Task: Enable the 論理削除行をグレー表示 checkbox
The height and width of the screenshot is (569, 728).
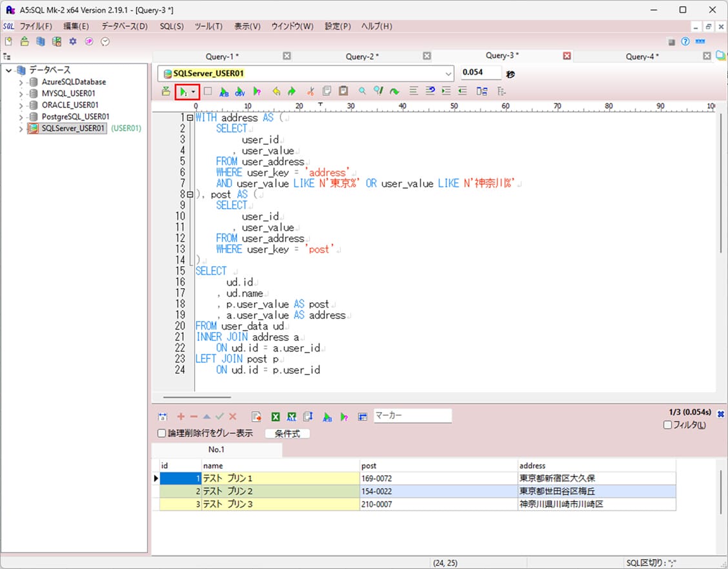Action: coord(162,433)
